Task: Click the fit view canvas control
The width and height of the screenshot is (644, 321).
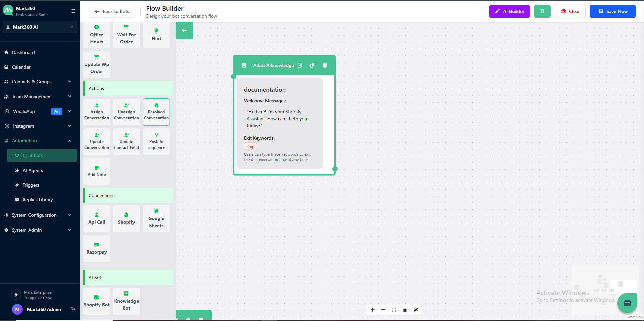Action: point(394,310)
